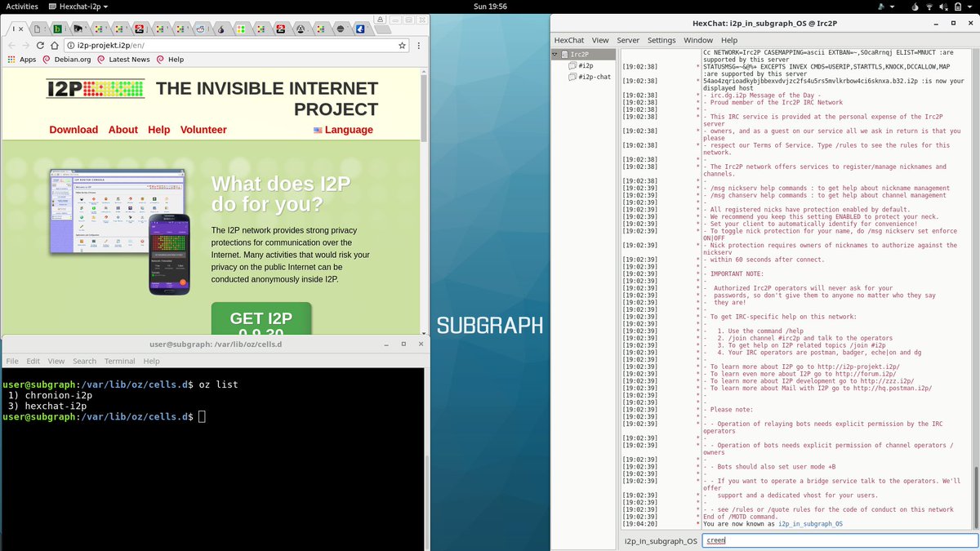Screen dimensions: 980x551
Task: Open the terminal Edit menu
Action: tap(33, 361)
